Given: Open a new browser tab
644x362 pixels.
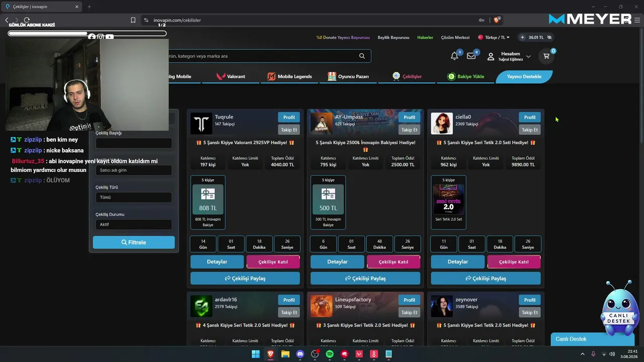Looking at the screenshot, I should [x=89, y=7].
